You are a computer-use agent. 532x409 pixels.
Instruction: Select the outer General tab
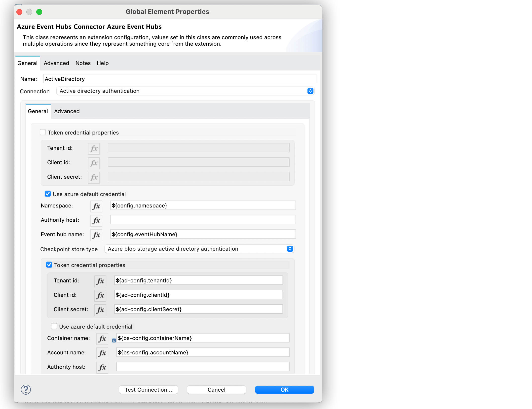[x=27, y=63]
